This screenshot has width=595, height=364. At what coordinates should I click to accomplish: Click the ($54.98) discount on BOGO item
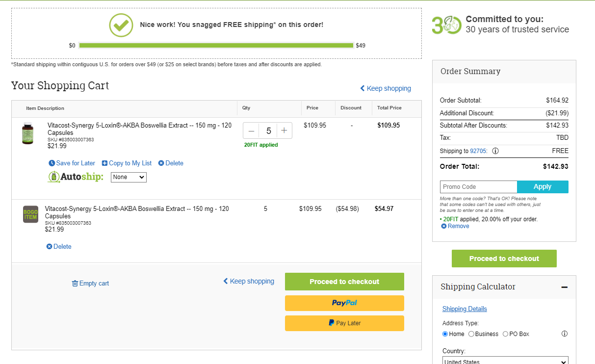click(x=347, y=209)
